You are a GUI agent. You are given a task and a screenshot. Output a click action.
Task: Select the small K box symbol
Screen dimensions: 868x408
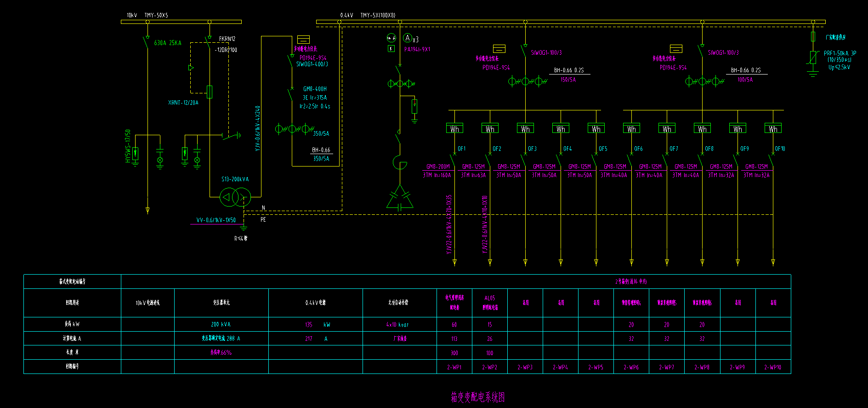(391, 49)
